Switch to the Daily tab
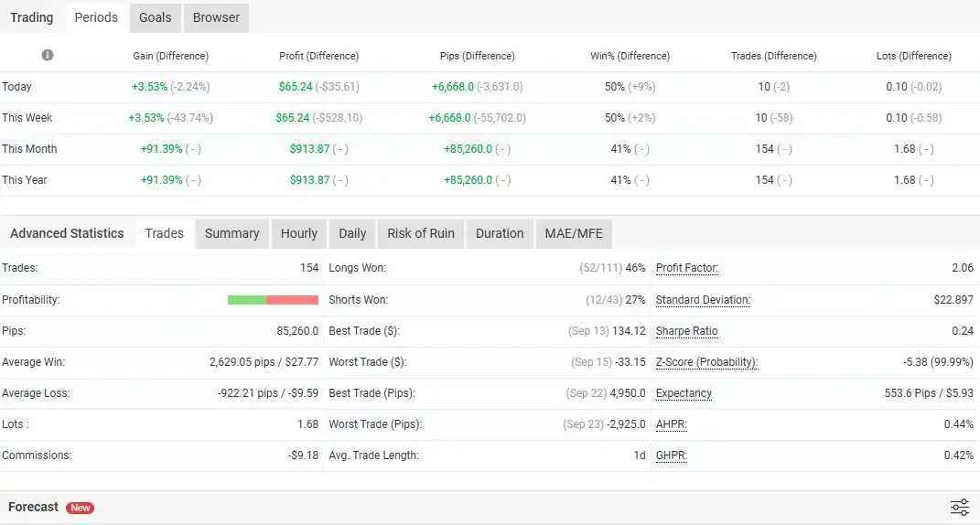Viewport: 980px width, 525px height. [352, 233]
